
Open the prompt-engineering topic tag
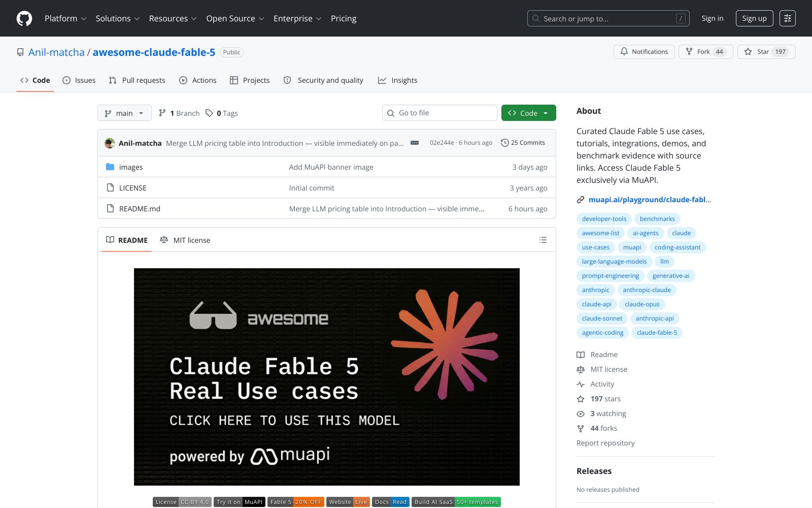coord(611,276)
